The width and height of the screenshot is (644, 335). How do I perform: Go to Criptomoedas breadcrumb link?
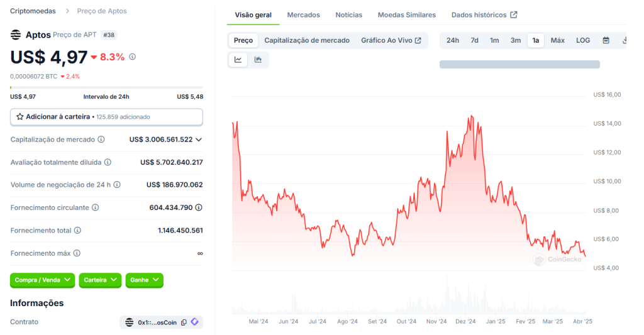(33, 11)
